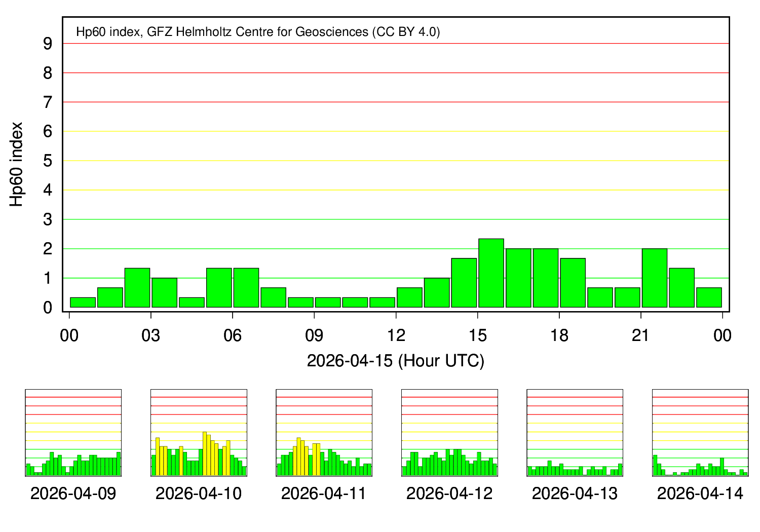Click the '9' value on the y-axis

click(x=48, y=44)
